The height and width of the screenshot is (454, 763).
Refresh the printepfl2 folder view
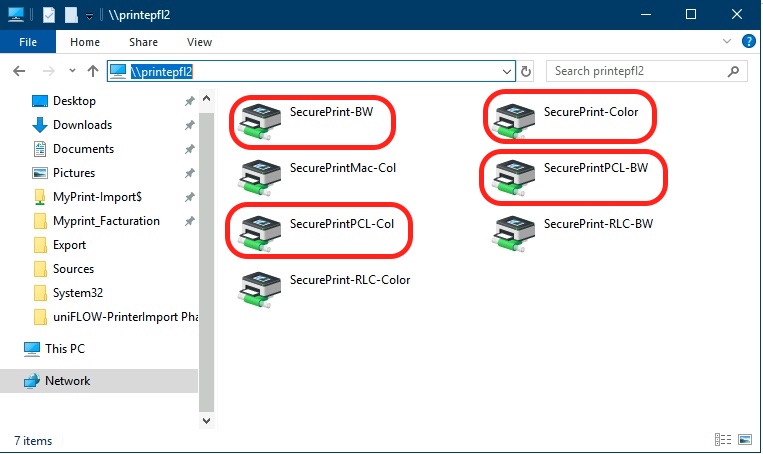(526, 72)
